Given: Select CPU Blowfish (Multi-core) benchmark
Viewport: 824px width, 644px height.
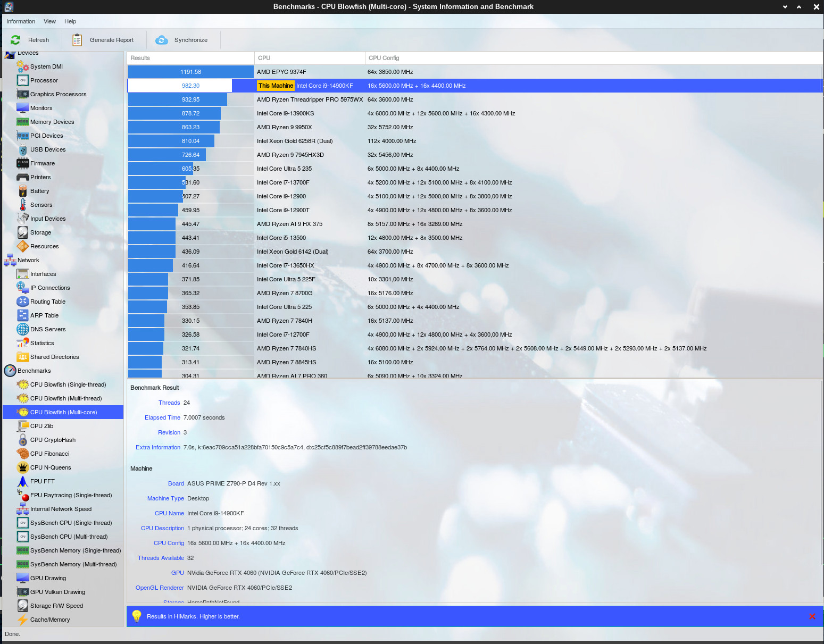Looking at the screenshot, I should [x=64, y=412].
